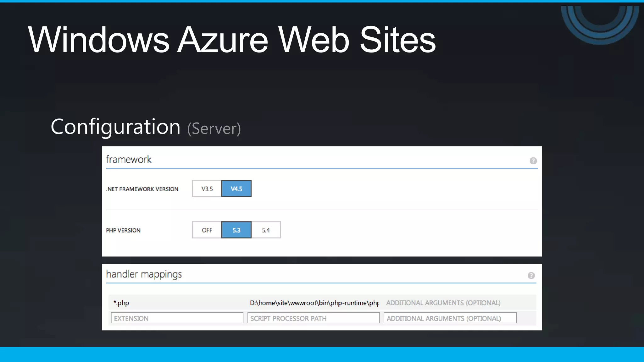Click the PHP VERSION label
Screen dimensions: 644x362
click(x=123, y=230)
